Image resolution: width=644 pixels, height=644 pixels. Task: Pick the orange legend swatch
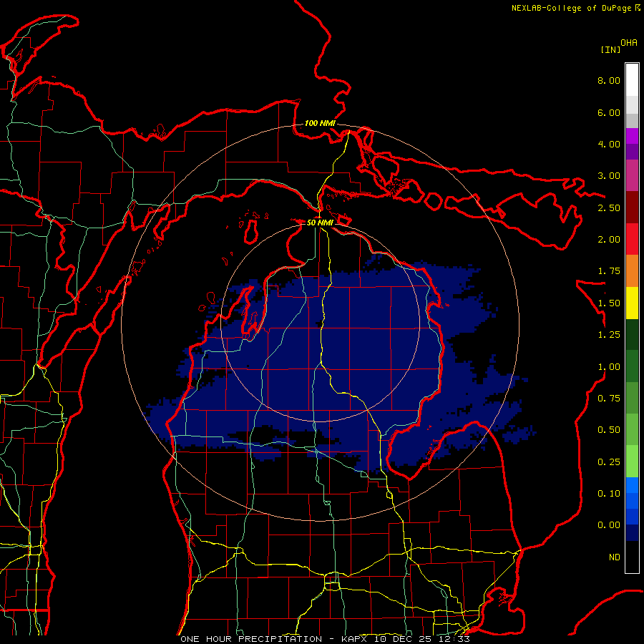click(632, 271)
